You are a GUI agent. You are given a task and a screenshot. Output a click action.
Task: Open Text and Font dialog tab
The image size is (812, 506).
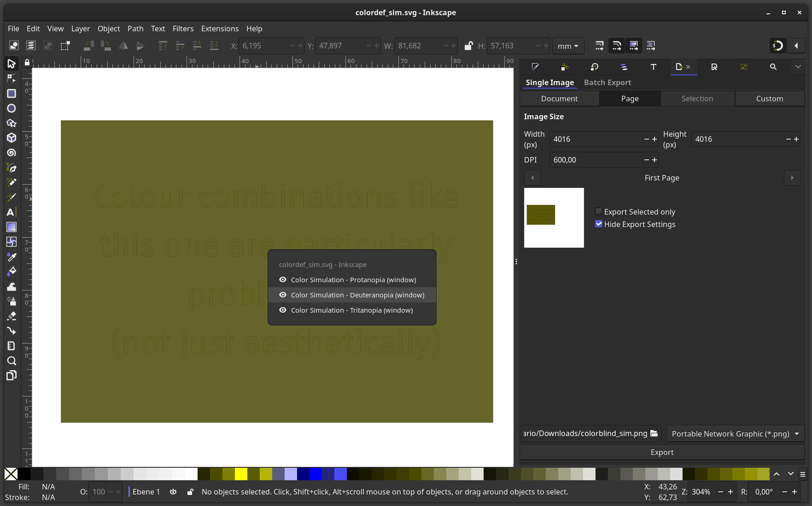tap(653, 67)
